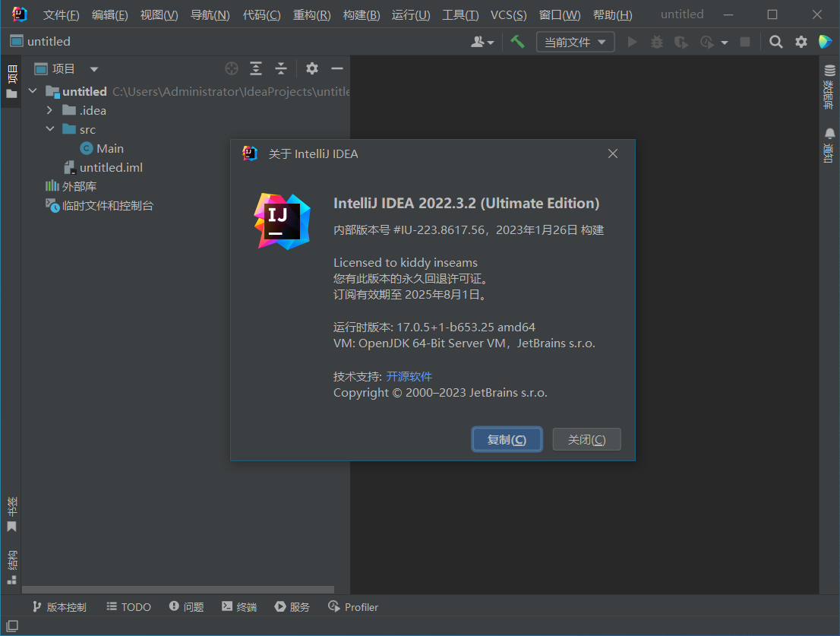Open IDE settings gear in top toolbar
The image size is (840, 636).
[801, 42]
